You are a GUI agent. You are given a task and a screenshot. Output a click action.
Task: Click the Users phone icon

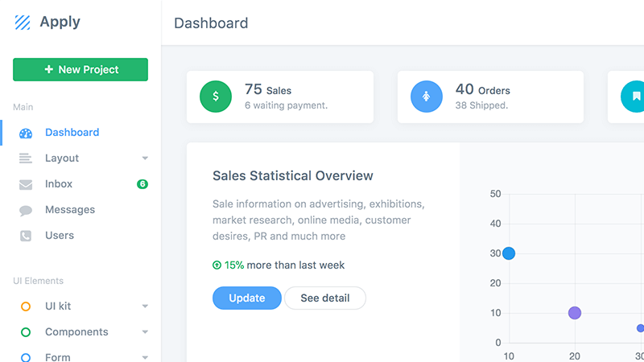26,236
